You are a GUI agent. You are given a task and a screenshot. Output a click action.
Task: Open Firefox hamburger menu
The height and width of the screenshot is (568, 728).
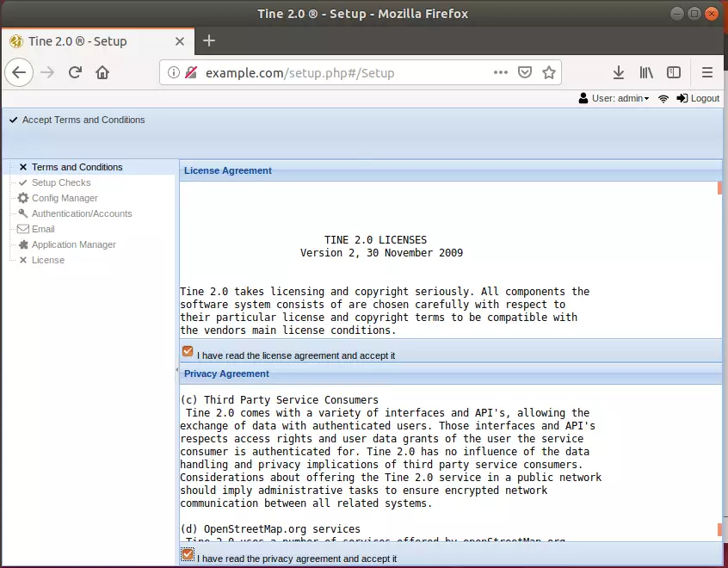tap(707, 72)
